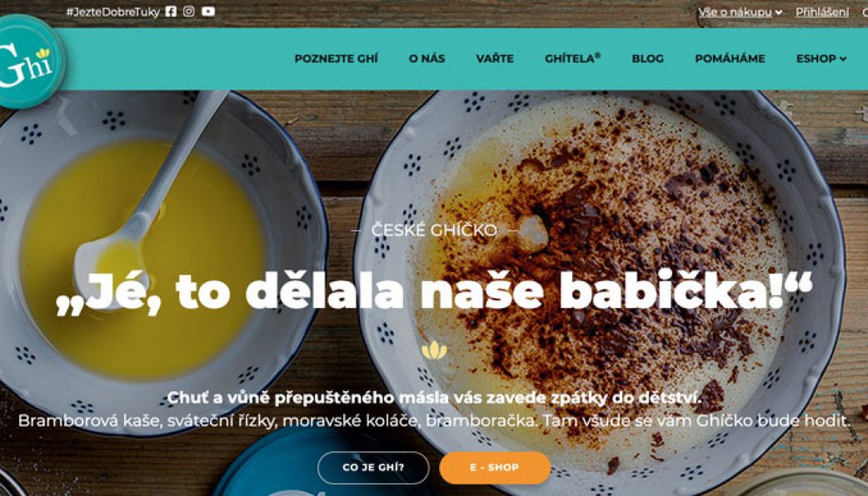Open the Přihlášení login link
The width and height of the screenshot is (868, 496).
click(x=822, y=12)
